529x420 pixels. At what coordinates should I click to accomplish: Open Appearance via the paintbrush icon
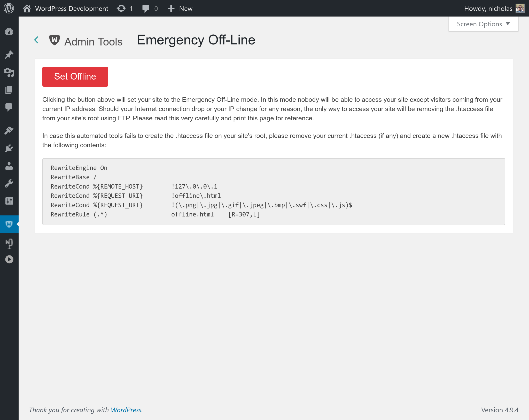9,130
